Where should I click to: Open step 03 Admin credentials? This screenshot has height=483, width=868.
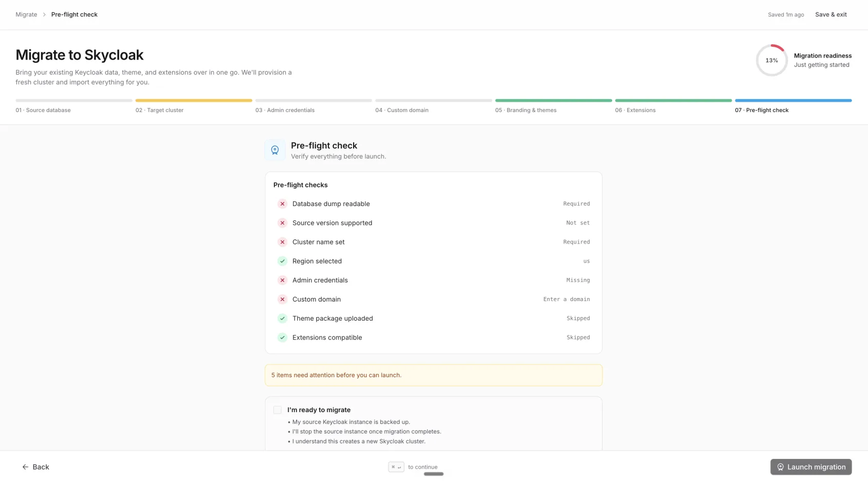tap(313, 106)
